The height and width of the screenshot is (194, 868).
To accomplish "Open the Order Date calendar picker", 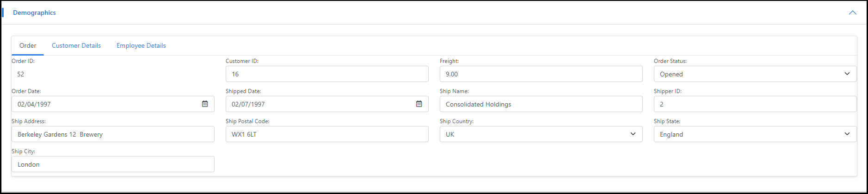I will pos(205,104).
